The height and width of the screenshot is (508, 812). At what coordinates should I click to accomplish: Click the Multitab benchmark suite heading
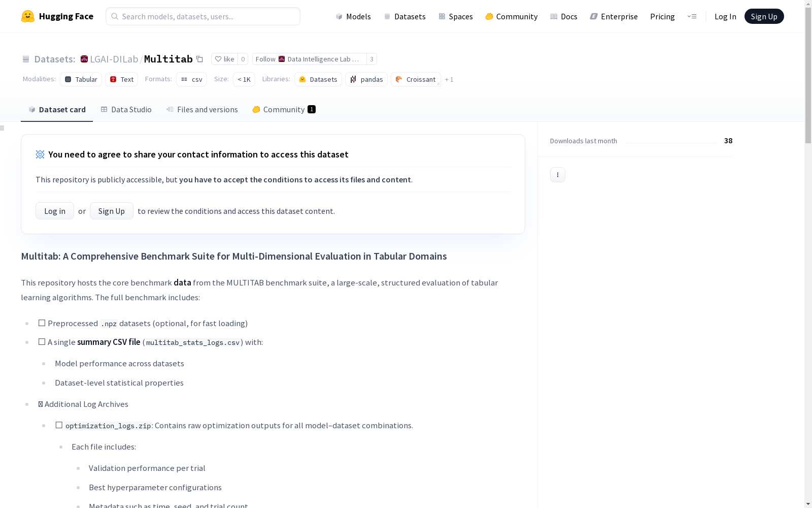pyautogui.click(x=234, y=256)
